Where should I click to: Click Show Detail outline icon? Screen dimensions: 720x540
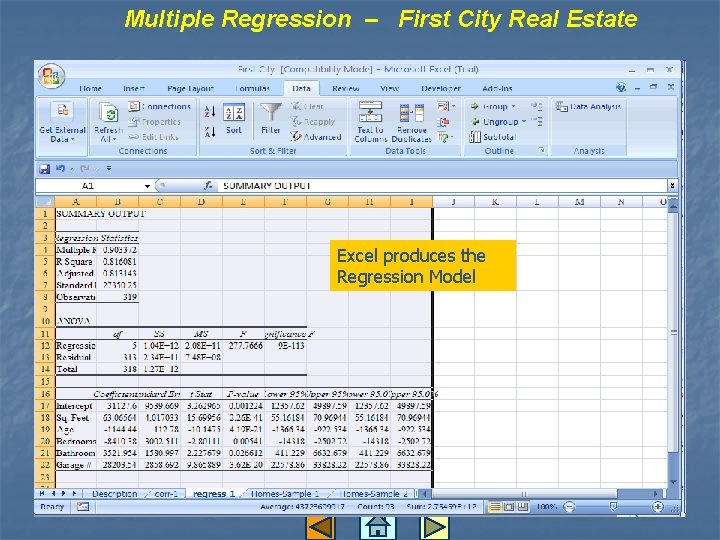[536, 107]
